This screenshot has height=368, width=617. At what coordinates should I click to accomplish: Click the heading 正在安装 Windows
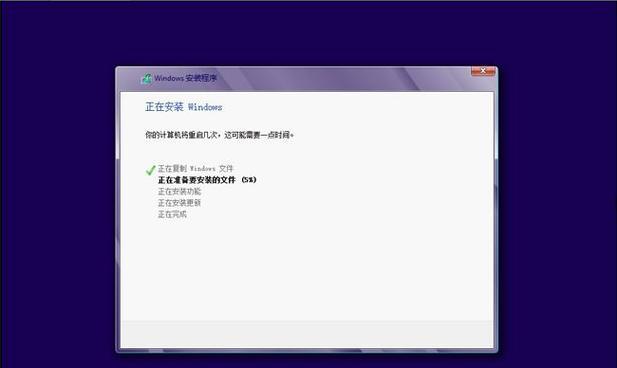[x=184, y=107]
